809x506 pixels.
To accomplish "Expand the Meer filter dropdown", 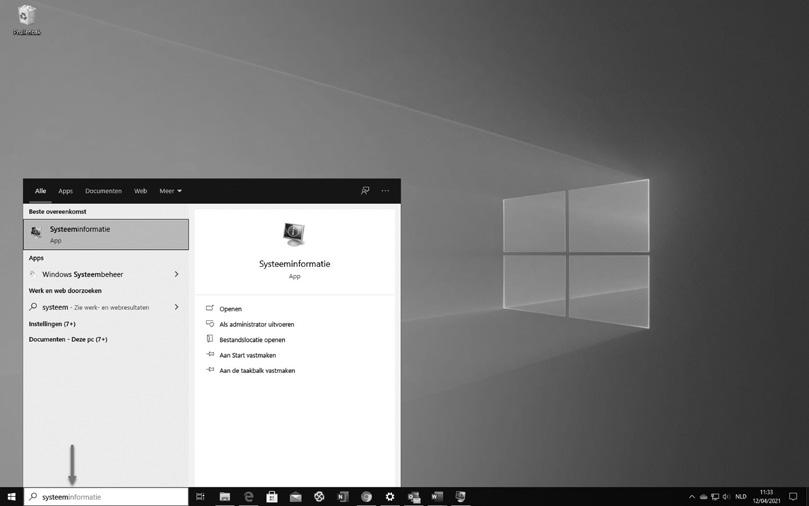I will click(x=170, y=191).
